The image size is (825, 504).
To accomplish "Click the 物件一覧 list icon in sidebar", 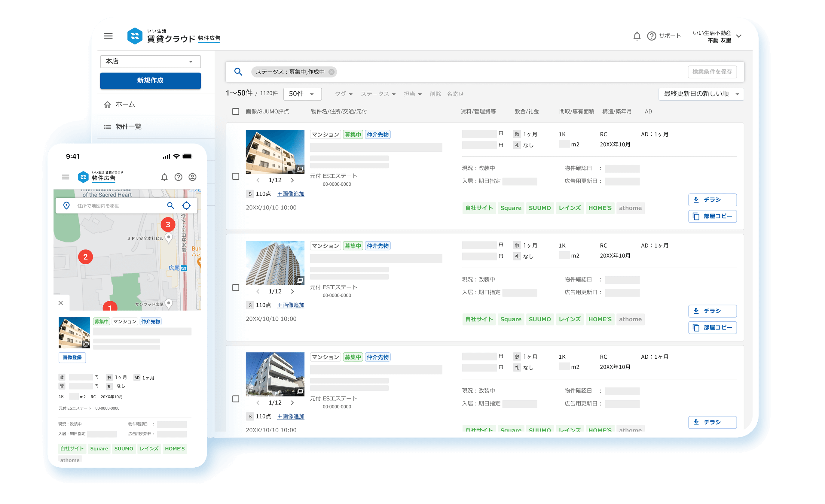I will click(107, 127).
